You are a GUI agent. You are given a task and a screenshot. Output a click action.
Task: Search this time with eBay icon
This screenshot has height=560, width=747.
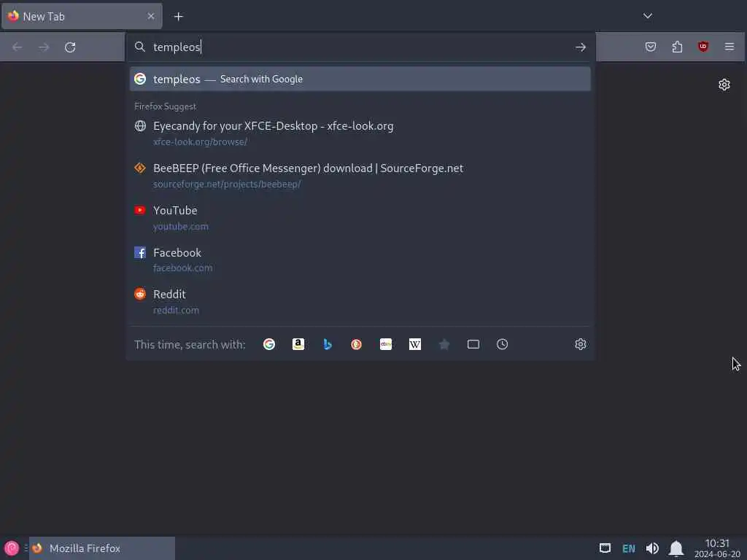click(385, 344)
